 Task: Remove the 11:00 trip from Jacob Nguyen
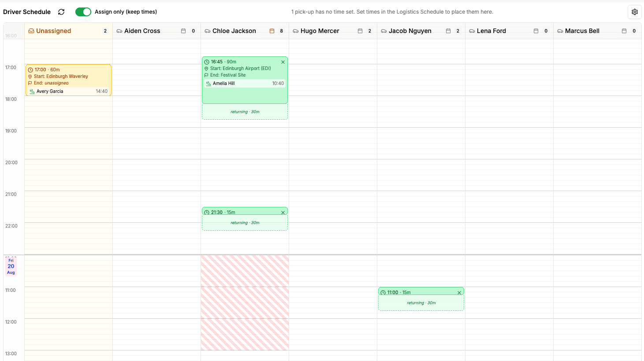tap(459, 293)
